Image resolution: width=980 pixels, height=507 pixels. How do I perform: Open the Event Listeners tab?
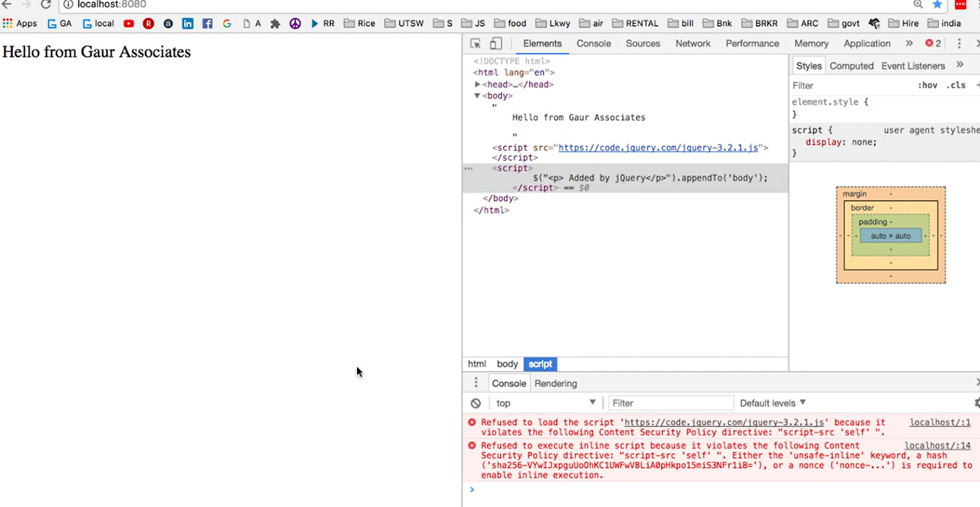click(x=913, y=66)
